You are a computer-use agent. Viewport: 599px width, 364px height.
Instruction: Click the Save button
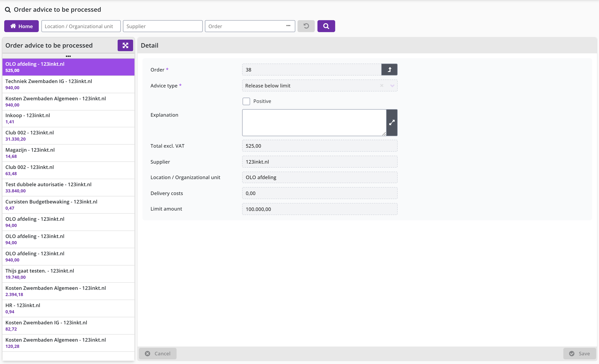[580, 353]
